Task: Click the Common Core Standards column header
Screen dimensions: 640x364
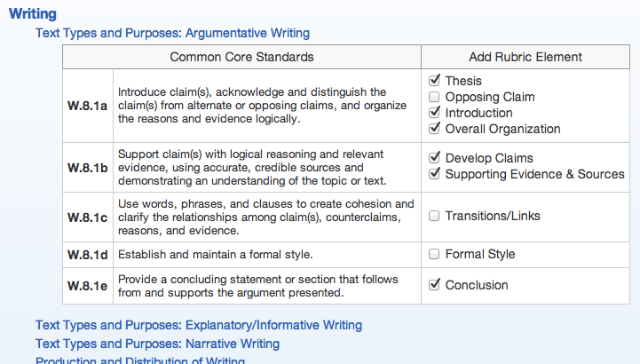Action: tap(241, 57)
